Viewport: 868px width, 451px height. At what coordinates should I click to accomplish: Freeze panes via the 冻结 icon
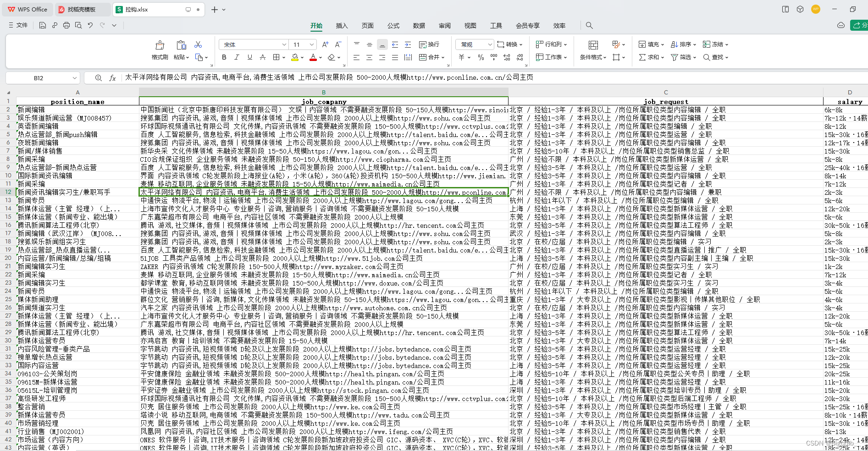714,44
